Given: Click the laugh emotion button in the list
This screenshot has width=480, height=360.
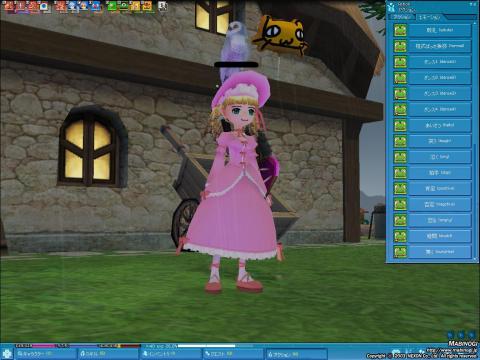Looking at the screenshot, I should (439, 141).
